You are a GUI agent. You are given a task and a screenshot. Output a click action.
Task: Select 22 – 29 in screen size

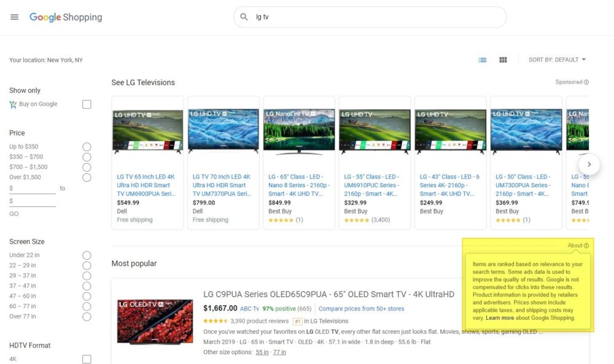(x=87, y=265)
